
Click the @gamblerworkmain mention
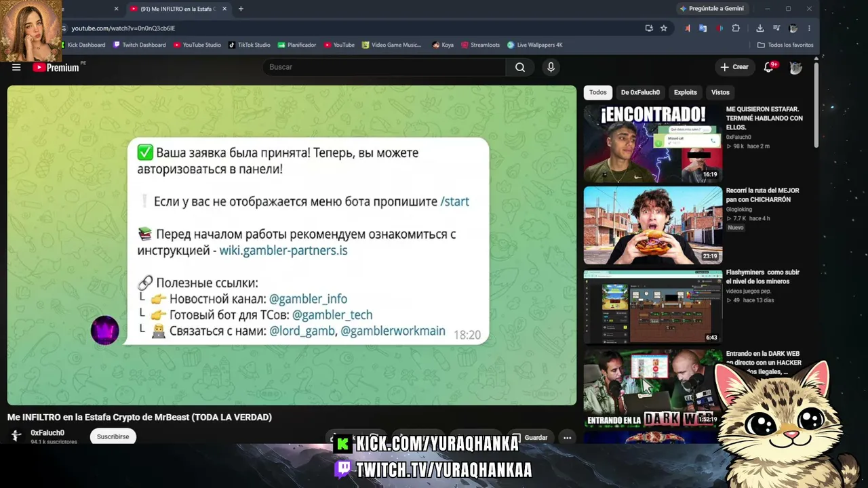tap(393, 331)
